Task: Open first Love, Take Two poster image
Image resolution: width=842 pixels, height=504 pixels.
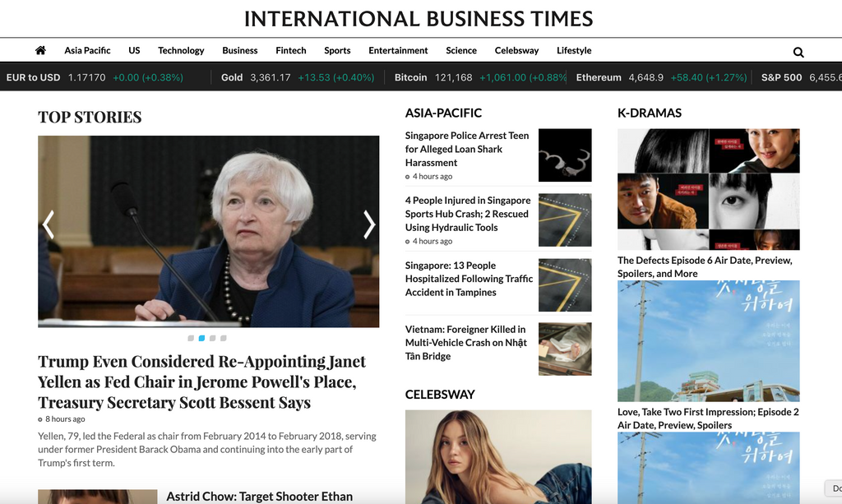Action: pos(708,341)
